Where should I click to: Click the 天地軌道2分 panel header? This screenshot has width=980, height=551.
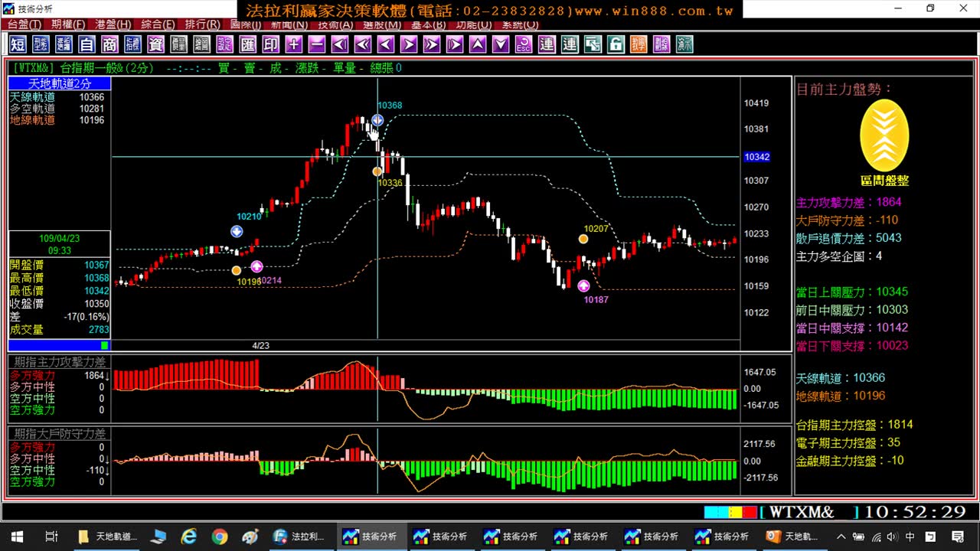tap(59, 83)
